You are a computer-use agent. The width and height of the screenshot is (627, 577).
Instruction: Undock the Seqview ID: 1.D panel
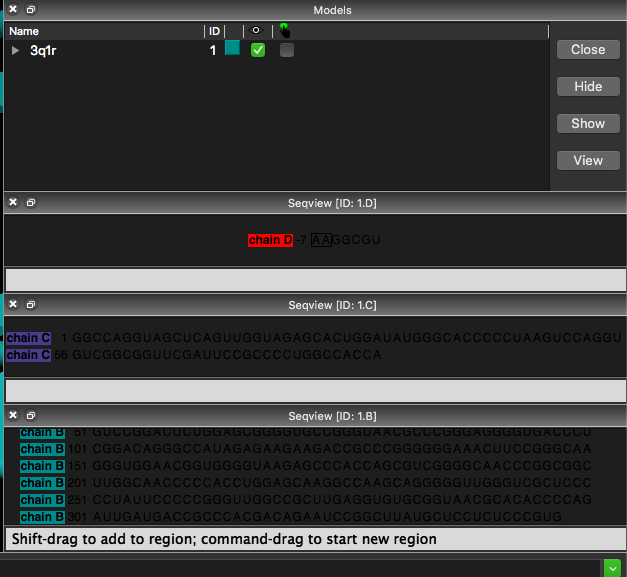31,202
